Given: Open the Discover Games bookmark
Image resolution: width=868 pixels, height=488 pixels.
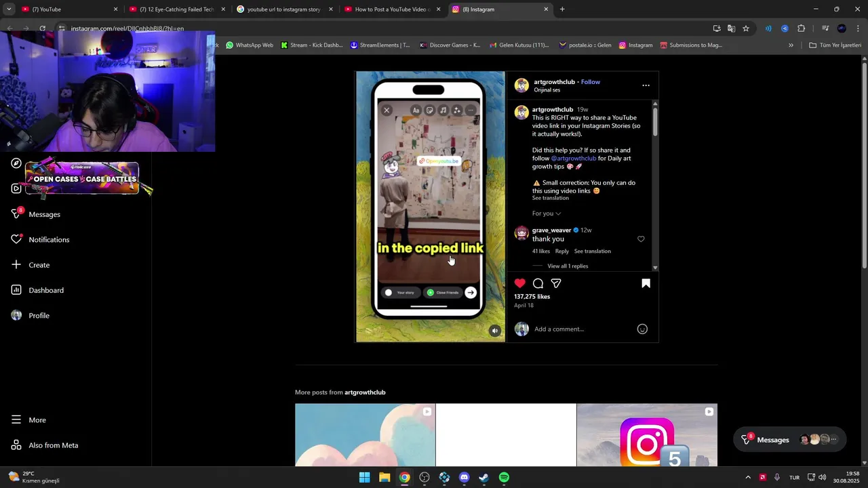Looking at the screenshot, I should (x=450, y=45).
